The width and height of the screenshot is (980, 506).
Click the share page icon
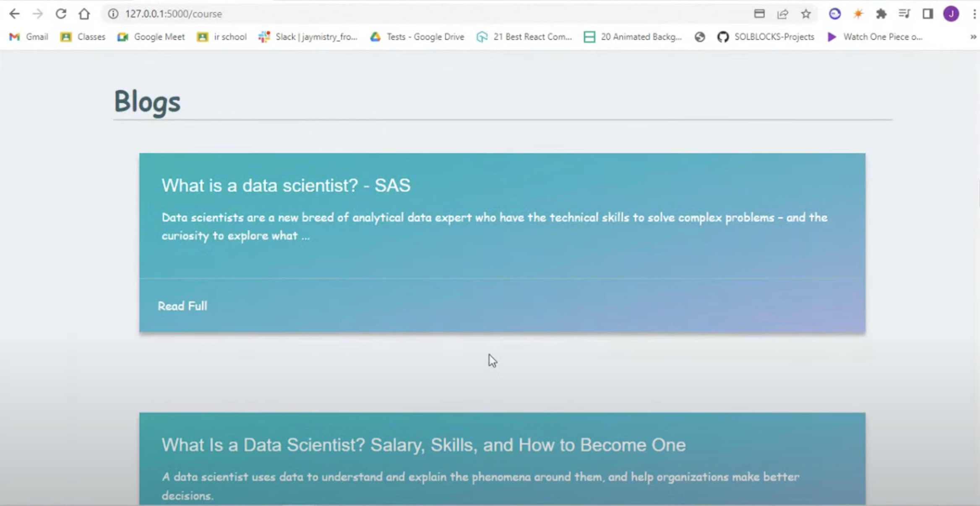tap(782, 14)
